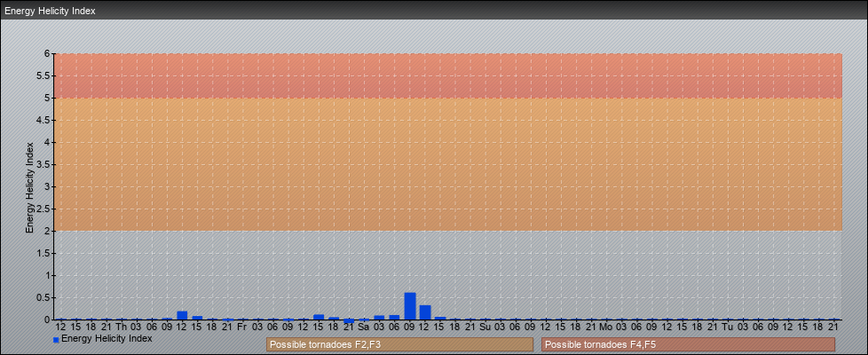Viewport: 868px width, 355px height.
Task: Click the Fr day label on x-axis
Action: pyautogui.click(x=242, y=327)
